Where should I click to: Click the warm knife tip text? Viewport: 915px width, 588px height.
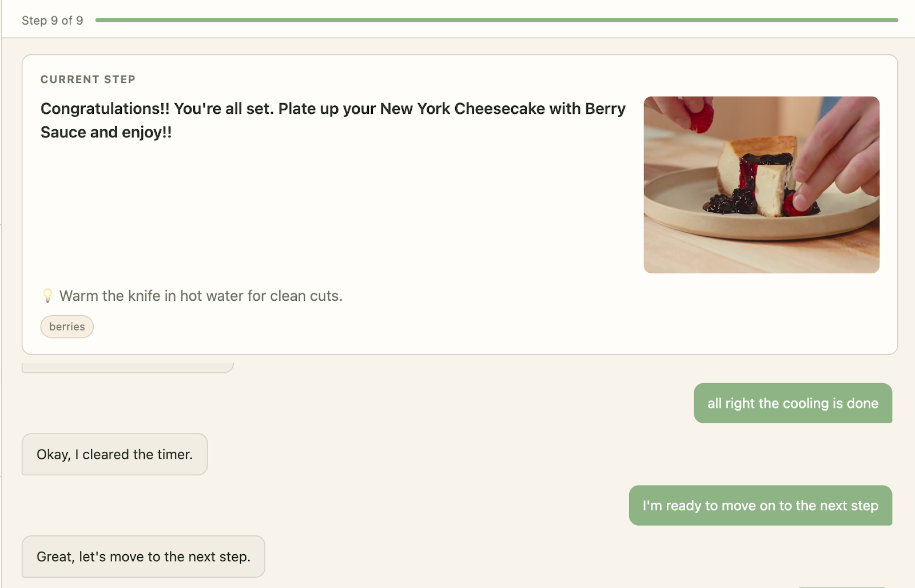pos(201,296)
